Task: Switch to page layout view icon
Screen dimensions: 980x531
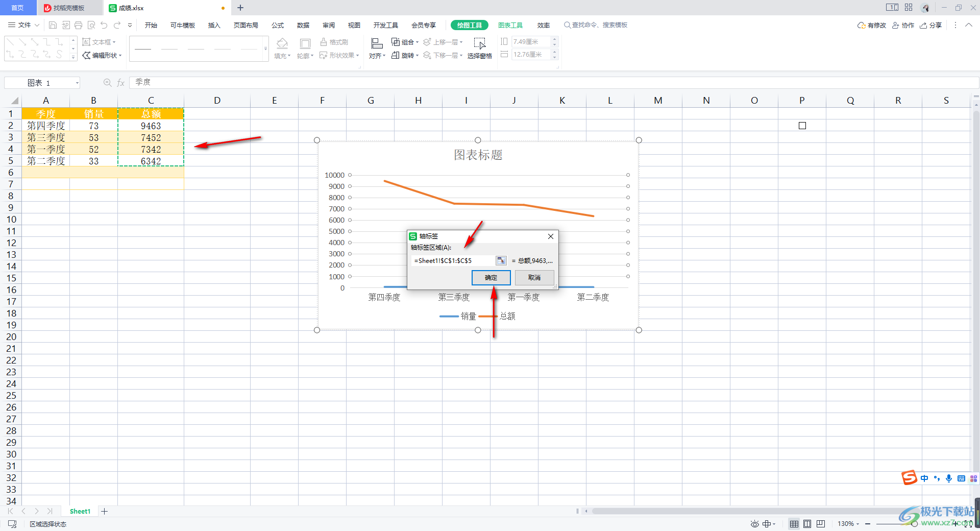Action: coord(807,524)
